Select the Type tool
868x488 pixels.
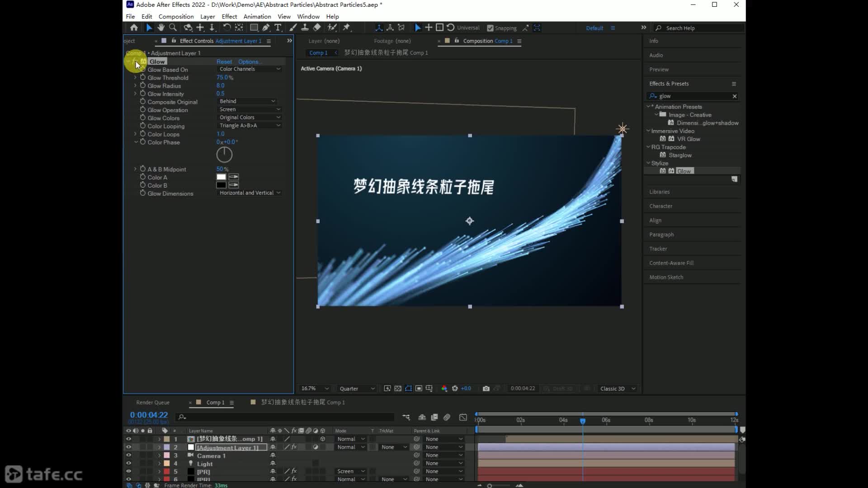coord(278,28)
